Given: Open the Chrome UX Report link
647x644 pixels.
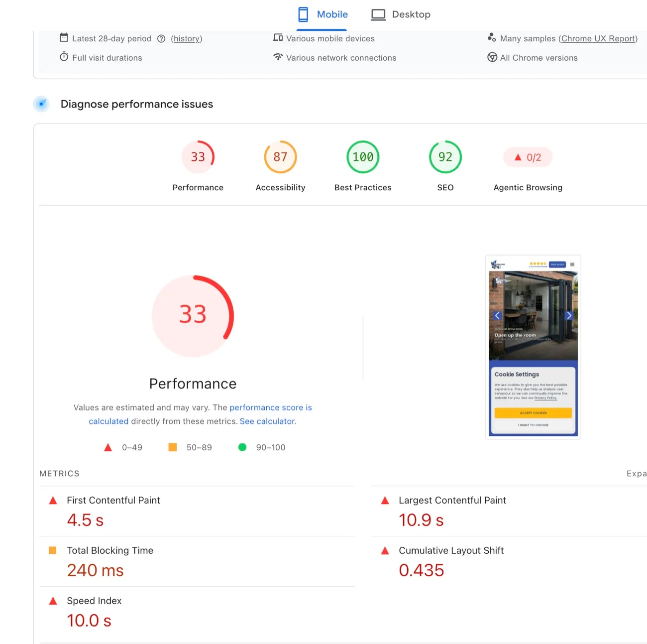Looking at the screenshot, I should [599, 39].
